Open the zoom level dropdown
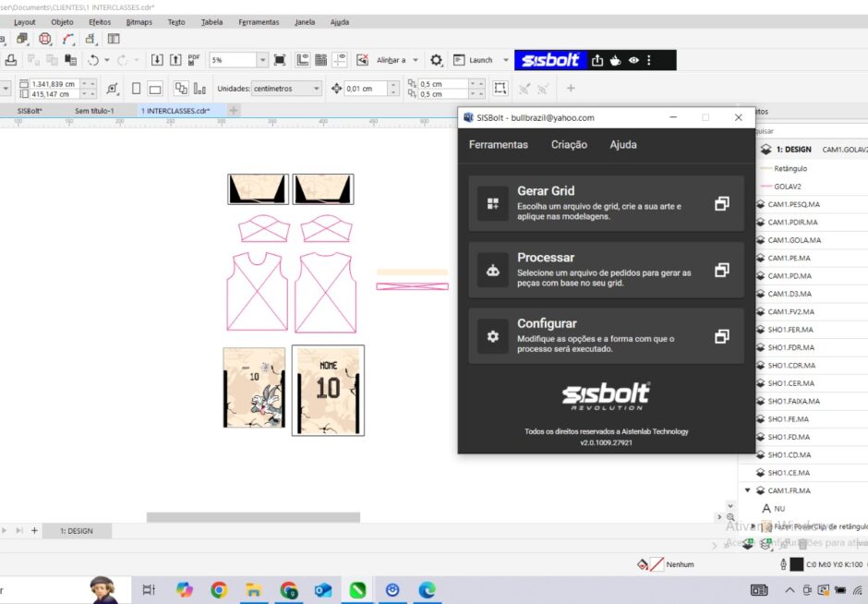This screenshot has height=604, width=868. pyautogui.click(x=263, y=60)
